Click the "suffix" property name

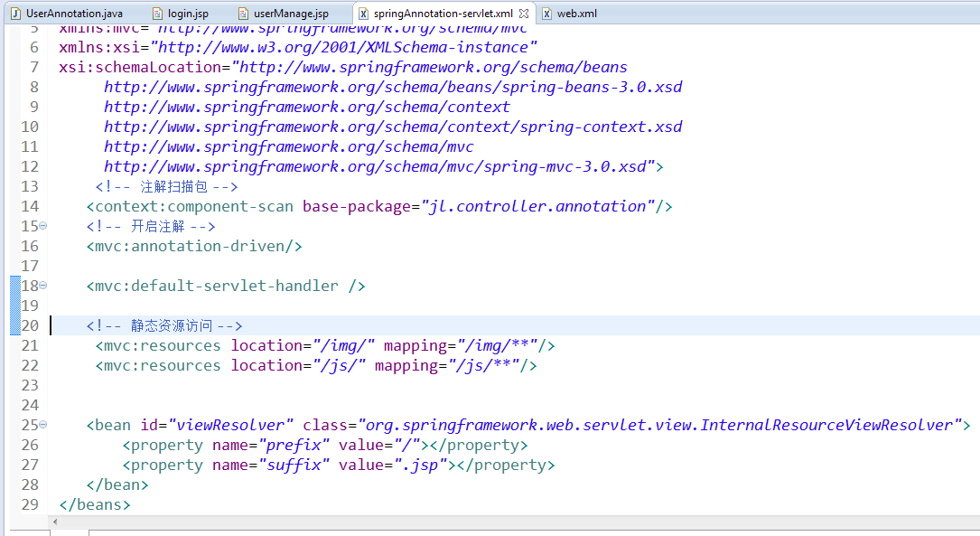pos(294,465)
